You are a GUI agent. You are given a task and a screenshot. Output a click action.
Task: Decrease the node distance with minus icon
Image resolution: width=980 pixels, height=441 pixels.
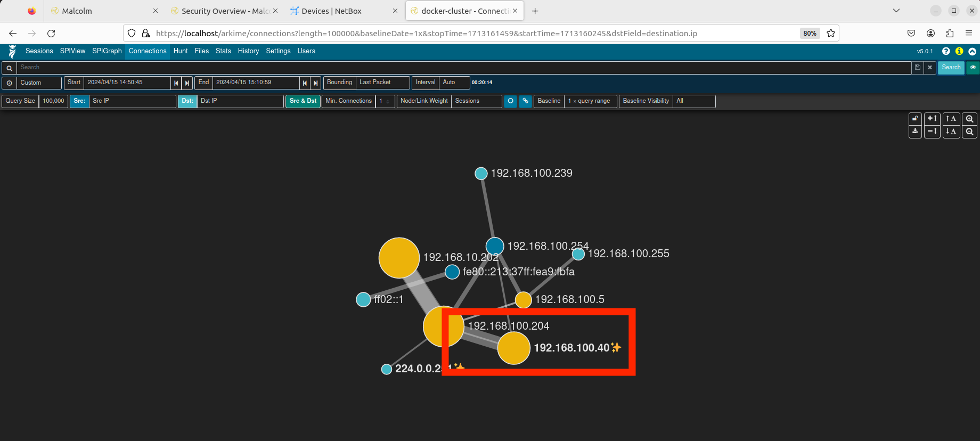932,132
